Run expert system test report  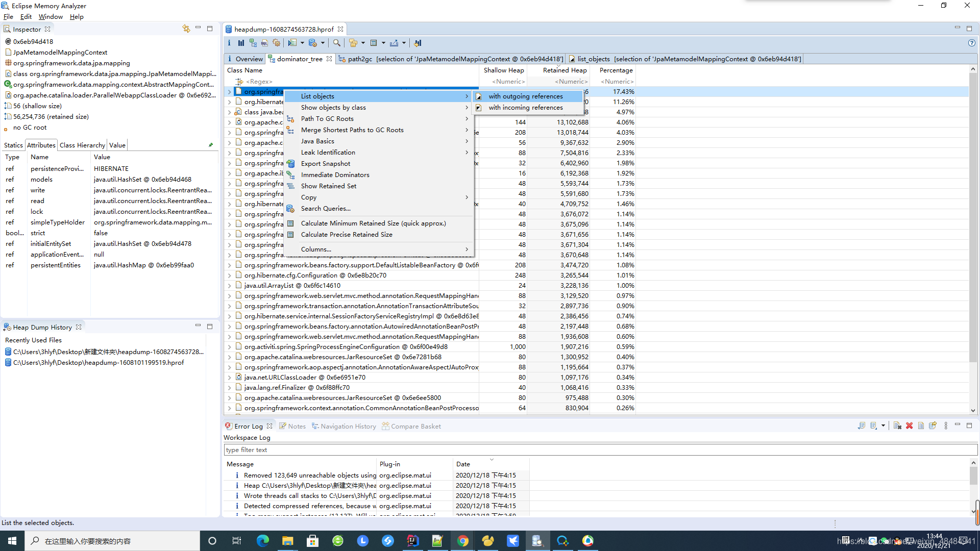tap(292, 43)
